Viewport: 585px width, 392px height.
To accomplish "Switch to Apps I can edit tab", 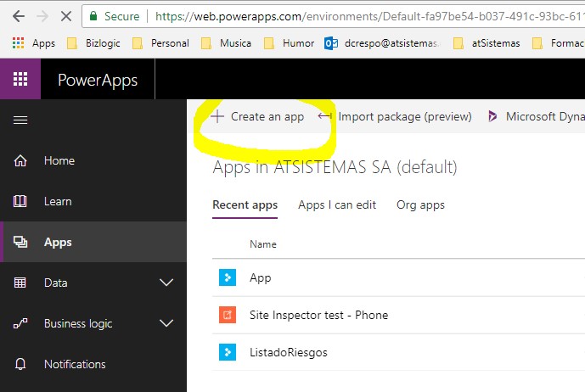I will click(x=337, y=204).
